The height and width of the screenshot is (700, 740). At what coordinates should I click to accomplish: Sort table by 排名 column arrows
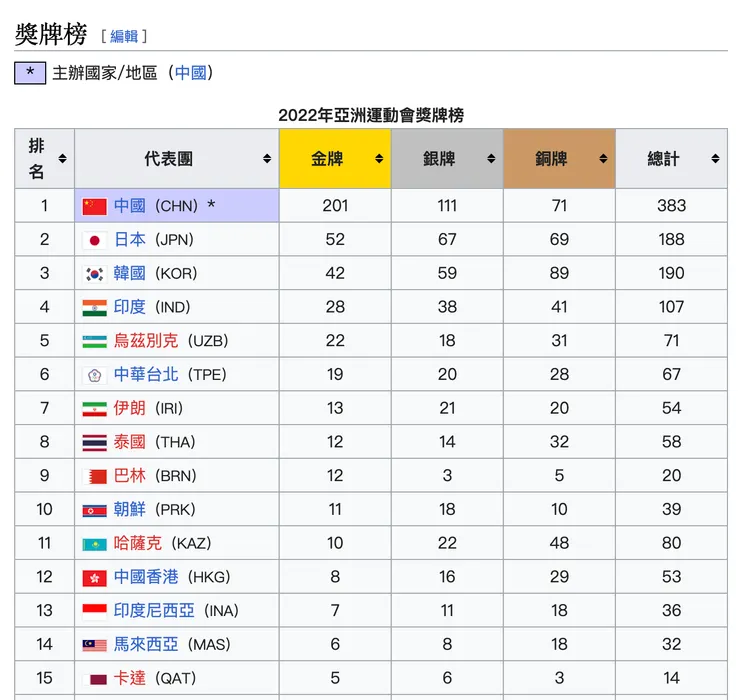[62, 159]
